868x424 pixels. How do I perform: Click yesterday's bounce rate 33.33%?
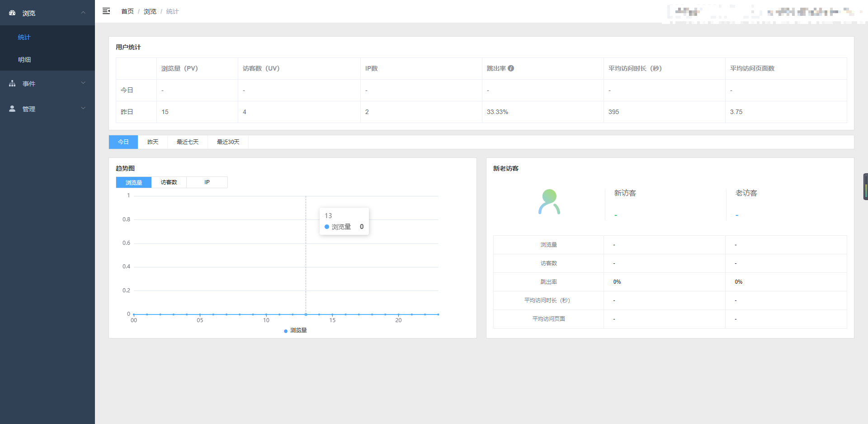(x=497, y=112)
